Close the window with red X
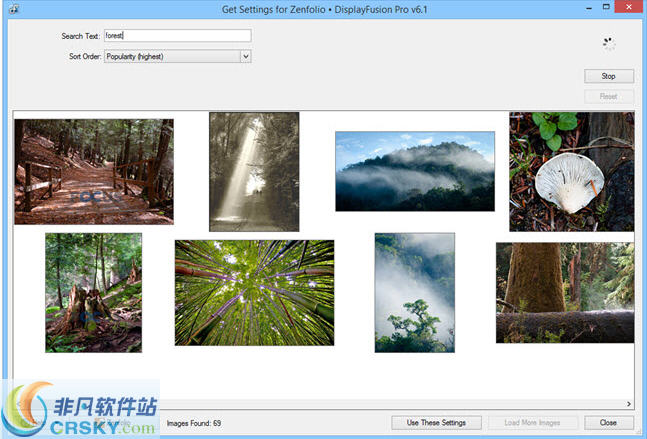Image resolution: width=647 pixels, height=439 pixels. (629, 7)
